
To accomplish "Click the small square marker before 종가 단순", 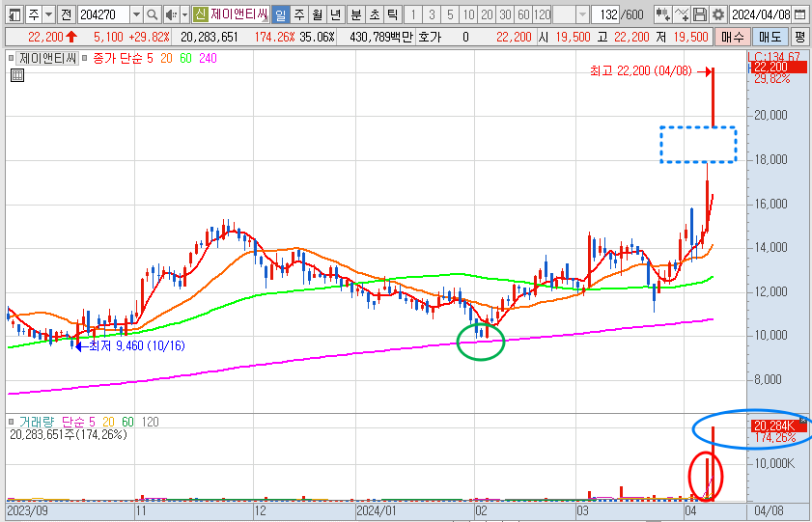I will pyautogui.click(x=85, y=59).
